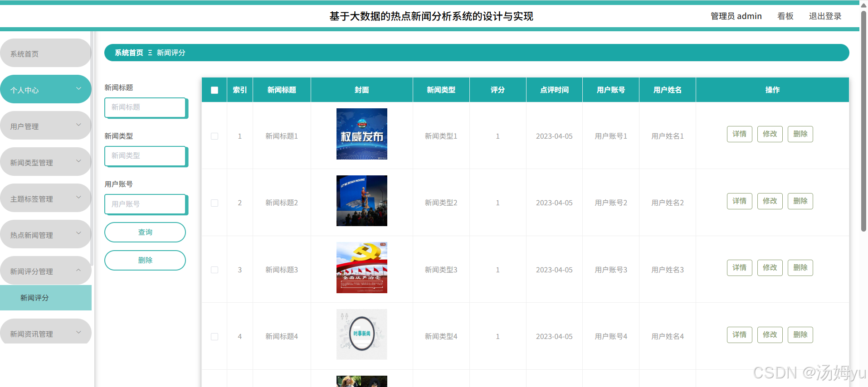
Task: Open 新闻资讯管理 in the sidebar
Action: point(45,332)
